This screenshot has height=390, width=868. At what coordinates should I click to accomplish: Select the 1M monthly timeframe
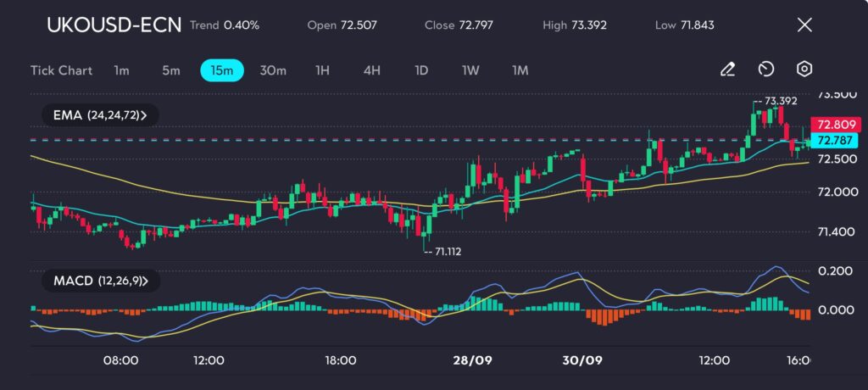point(520,70)
